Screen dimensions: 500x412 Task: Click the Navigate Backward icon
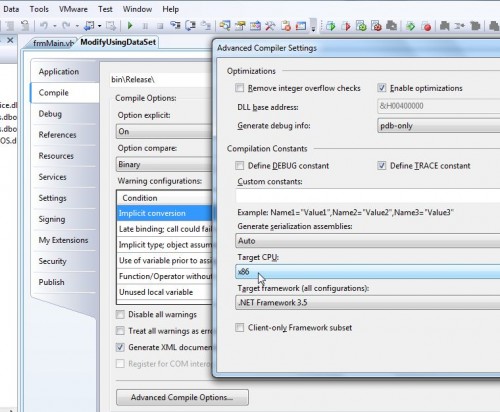(89, 25)
